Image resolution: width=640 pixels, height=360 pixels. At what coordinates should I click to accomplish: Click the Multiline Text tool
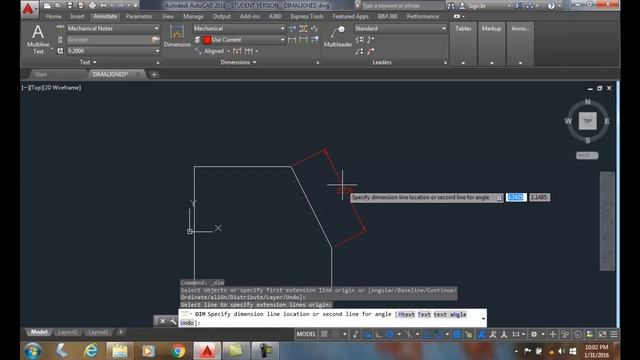click(38, 39)
